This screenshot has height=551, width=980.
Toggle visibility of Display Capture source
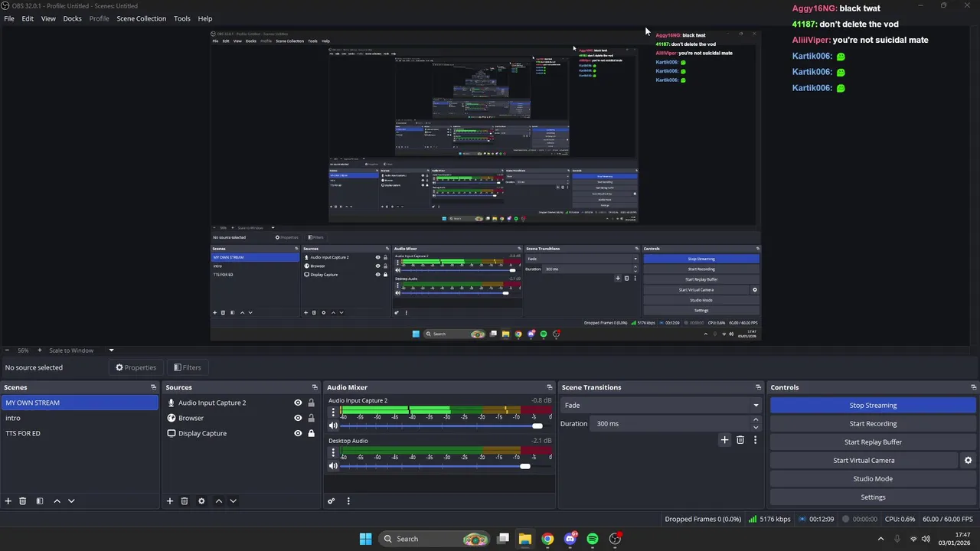[298, 433]
